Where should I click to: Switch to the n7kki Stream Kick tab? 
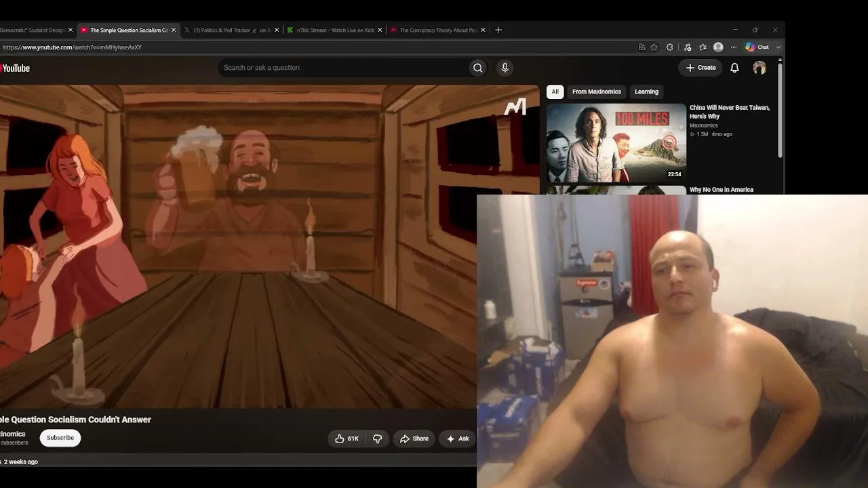(x=334, y=30)
